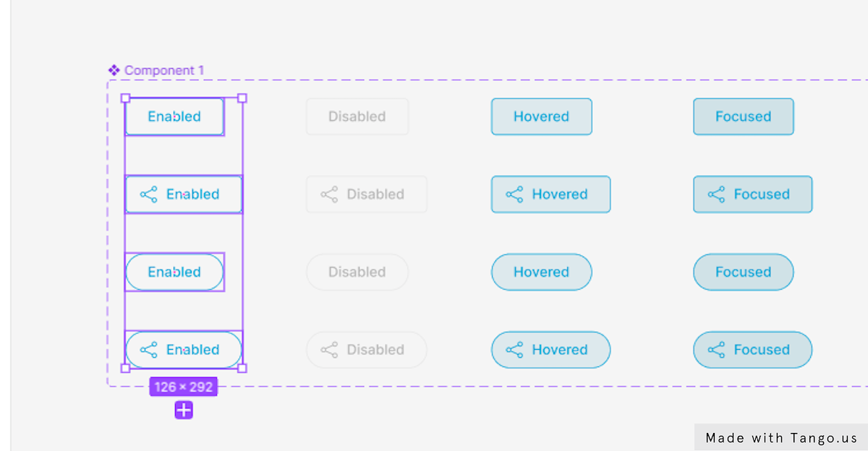
Task: Click the pill-shaped Enabled button without icon
Action: (174, 272)
